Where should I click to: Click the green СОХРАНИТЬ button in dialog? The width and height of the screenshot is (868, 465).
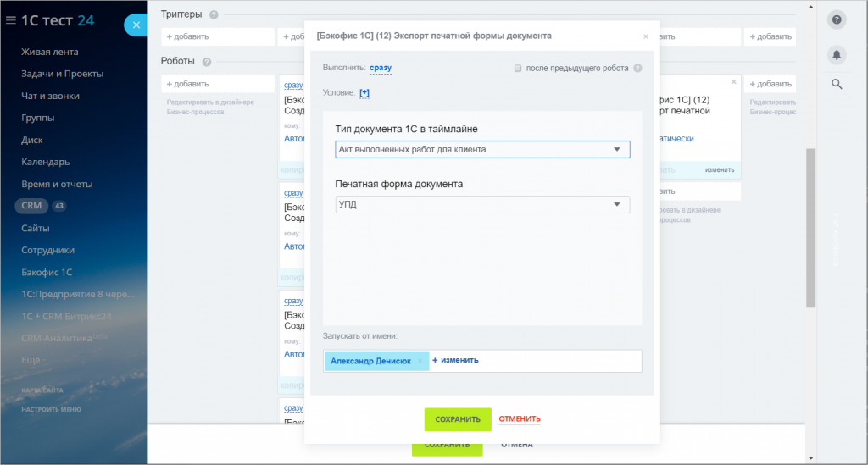tap(458, 419)
